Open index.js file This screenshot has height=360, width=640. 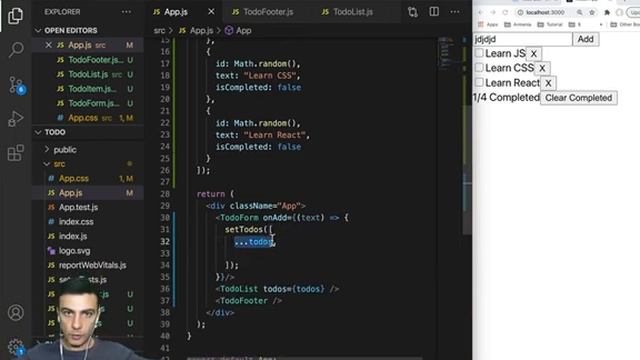(x=73, y=236)
